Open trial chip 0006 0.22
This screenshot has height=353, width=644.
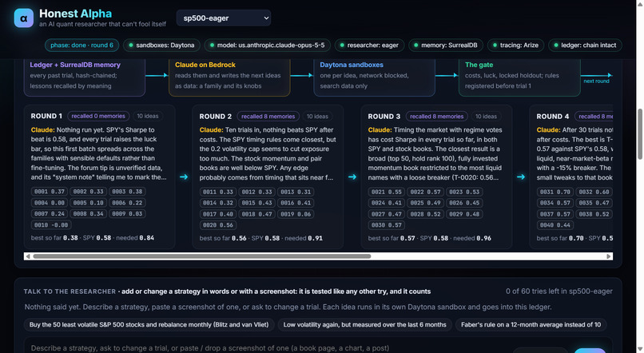pos(127,203)
